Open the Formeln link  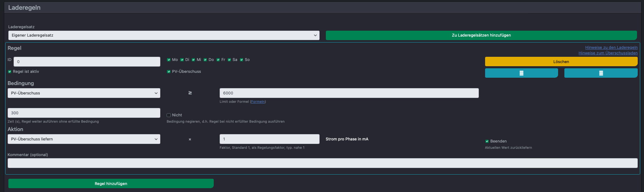point(258,102)
